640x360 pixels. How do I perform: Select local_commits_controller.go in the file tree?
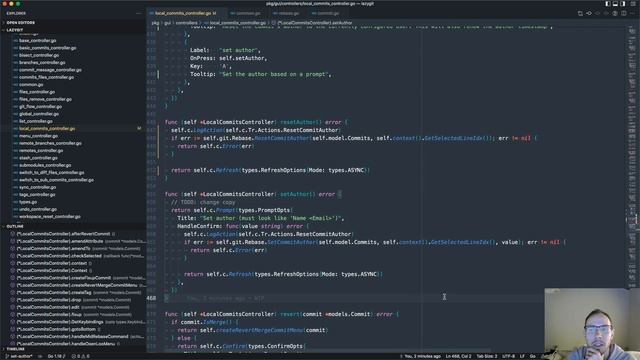click(x=47, y=129)
